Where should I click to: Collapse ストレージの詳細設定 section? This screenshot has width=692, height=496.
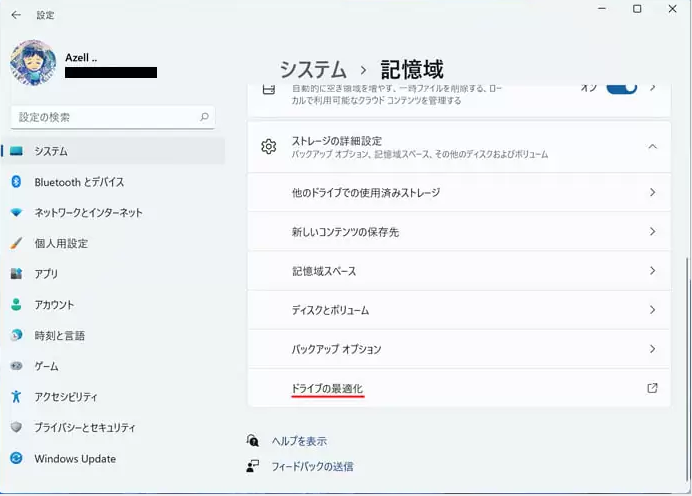(652, 146)
